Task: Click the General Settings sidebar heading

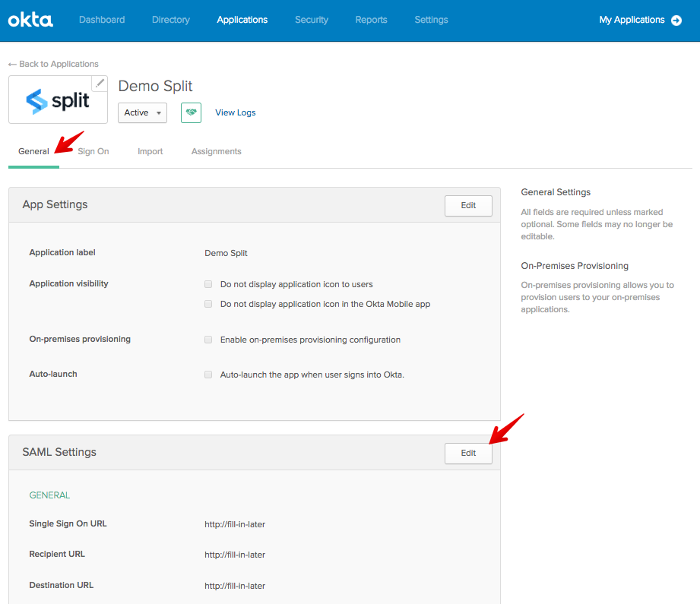Action: (x=556, y=192)
